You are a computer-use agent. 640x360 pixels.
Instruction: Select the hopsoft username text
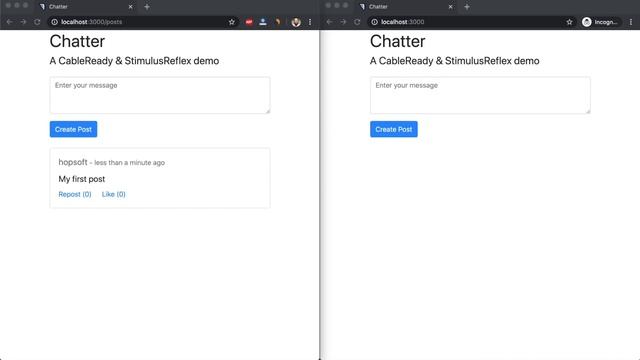tap(73, 162)
